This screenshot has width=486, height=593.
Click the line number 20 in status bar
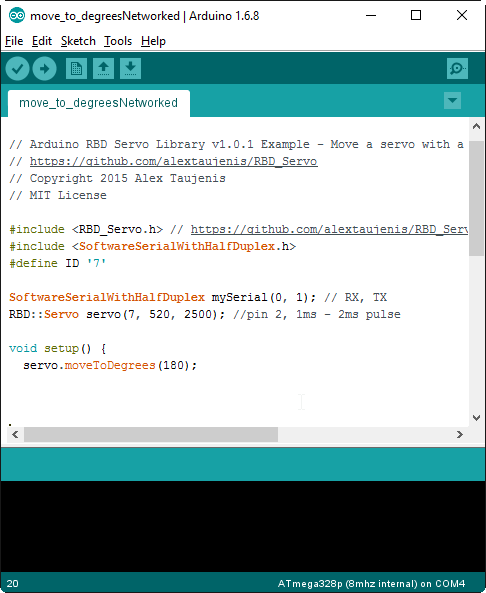(12, 584)
